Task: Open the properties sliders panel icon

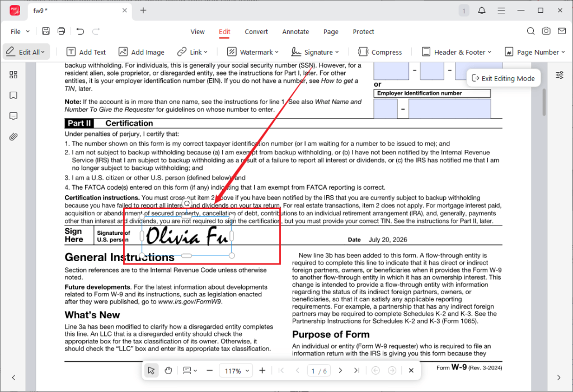Action: (x=560, y=75)
